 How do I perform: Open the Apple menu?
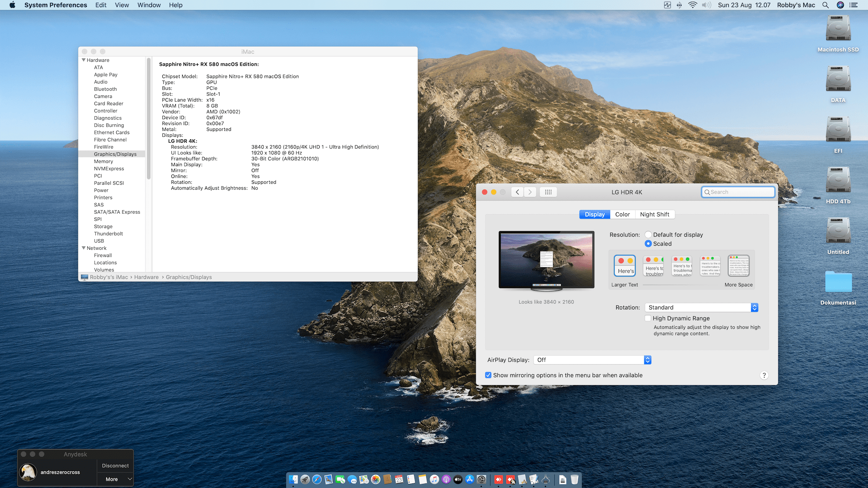point(12,5)
